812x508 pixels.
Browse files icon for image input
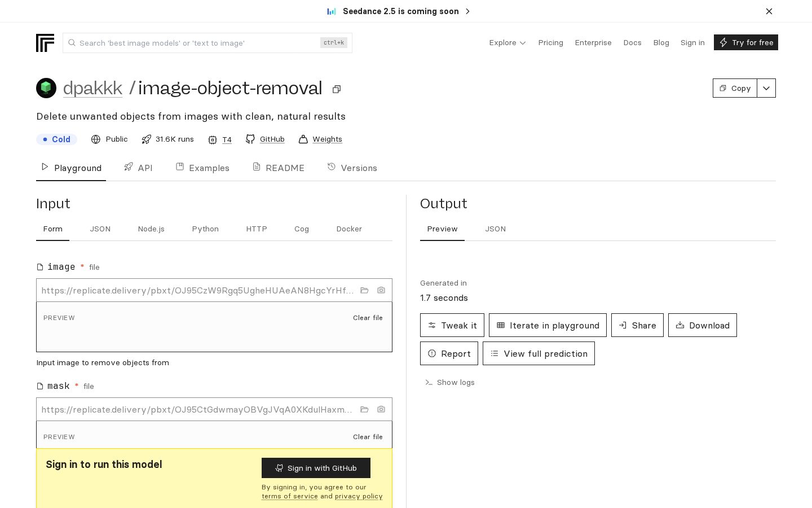[x=364, y=290]
